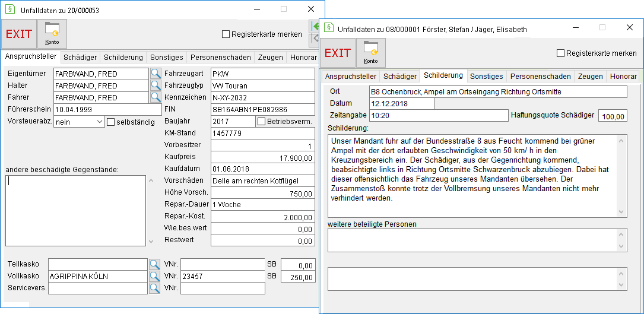
Task: Search for Fahrer with the magnifier icon
Action: pos(156,97)
